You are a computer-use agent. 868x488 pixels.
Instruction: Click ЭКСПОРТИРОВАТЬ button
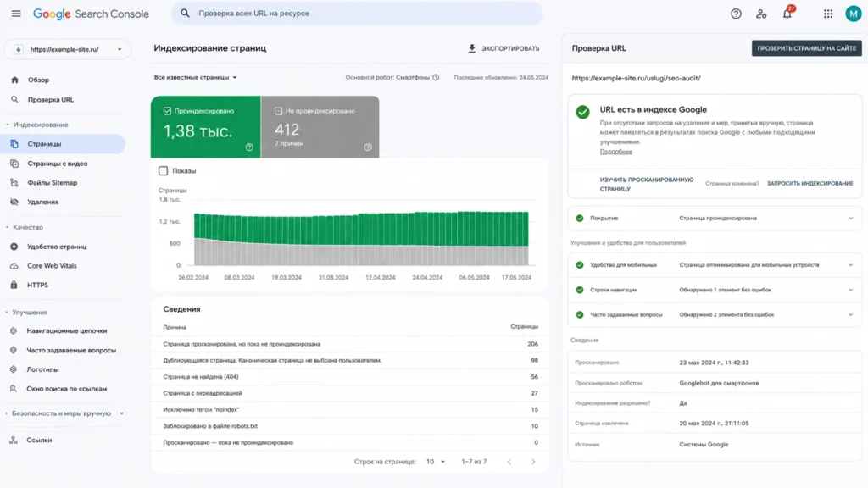pos(504,48)
